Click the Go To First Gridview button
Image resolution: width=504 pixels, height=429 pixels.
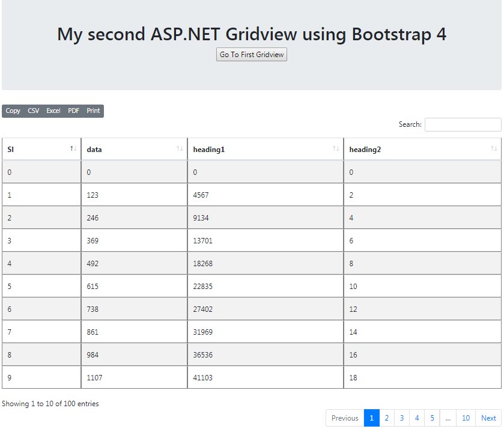(252, 55)
